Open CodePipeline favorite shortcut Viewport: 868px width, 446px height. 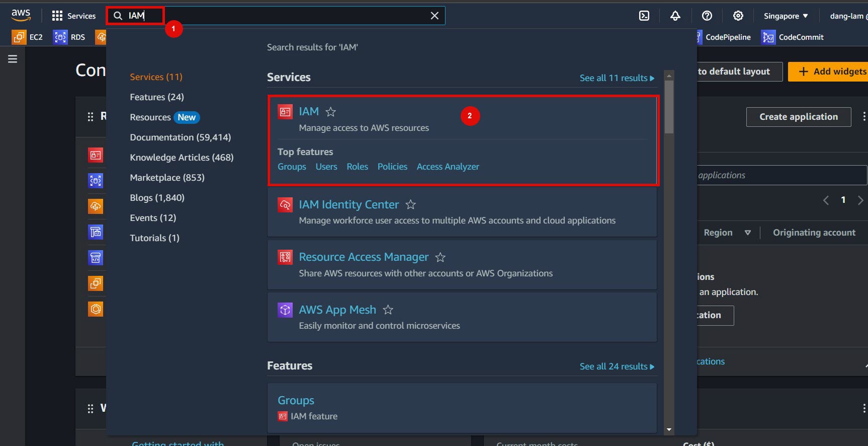pos(724,37)
